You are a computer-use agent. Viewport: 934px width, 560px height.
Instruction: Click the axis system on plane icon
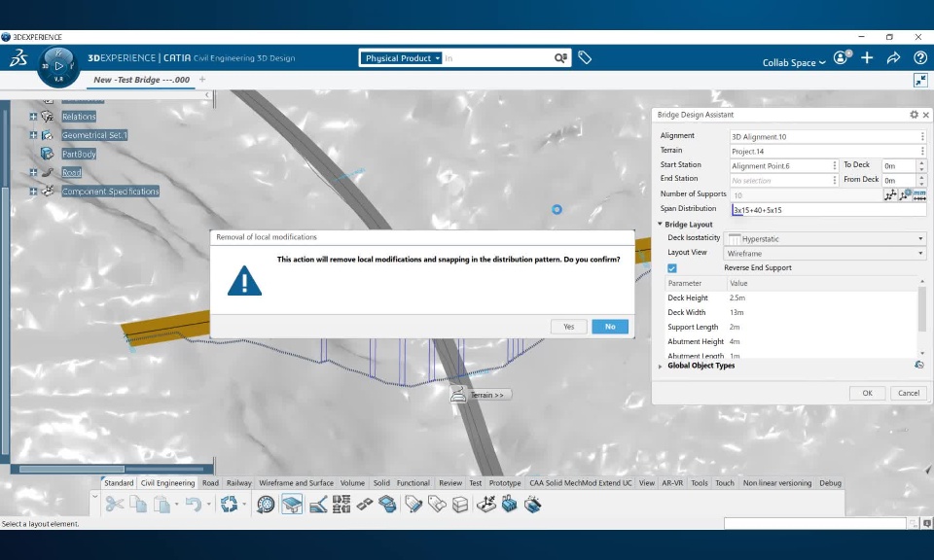click(486, 505)
